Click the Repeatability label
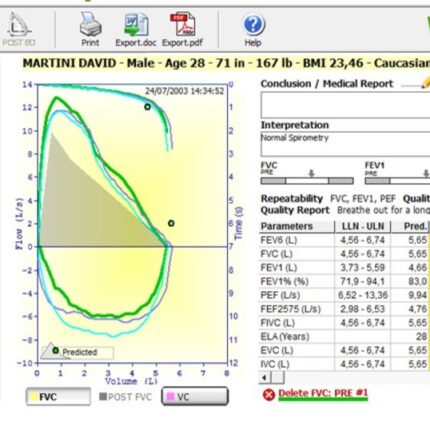 click(x=292, y=199)
